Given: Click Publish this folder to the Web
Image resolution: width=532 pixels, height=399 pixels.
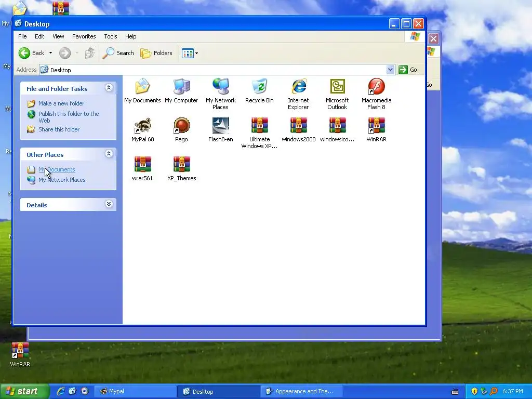Looking at the screenshot, I should tap(69, 117).
